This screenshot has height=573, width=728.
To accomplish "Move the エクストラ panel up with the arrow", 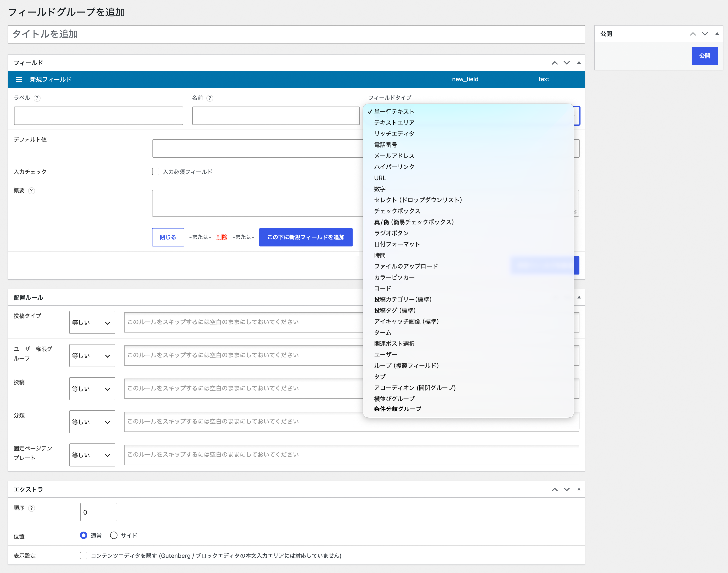I will tap(555, 489).
